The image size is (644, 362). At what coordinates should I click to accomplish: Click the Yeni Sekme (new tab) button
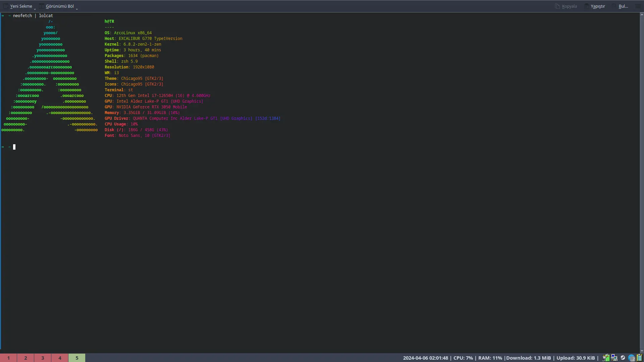coord(18,6)
